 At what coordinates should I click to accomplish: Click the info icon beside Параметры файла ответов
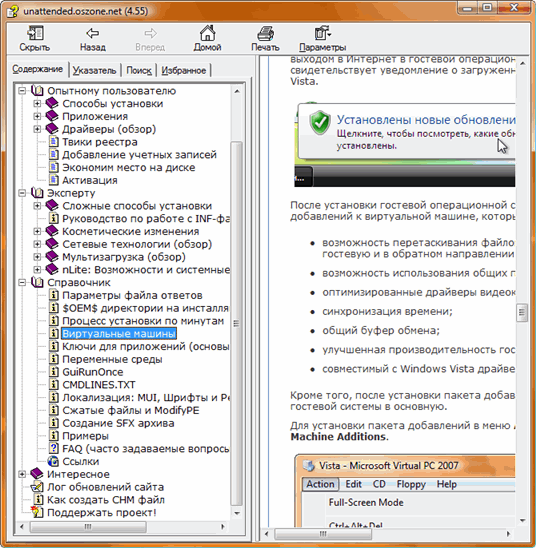[x=53, y=295]
